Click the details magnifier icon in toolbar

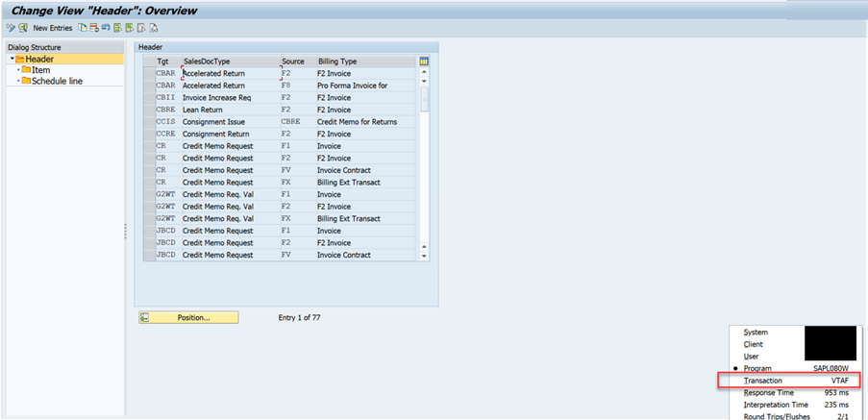click(x=23, y=28)
